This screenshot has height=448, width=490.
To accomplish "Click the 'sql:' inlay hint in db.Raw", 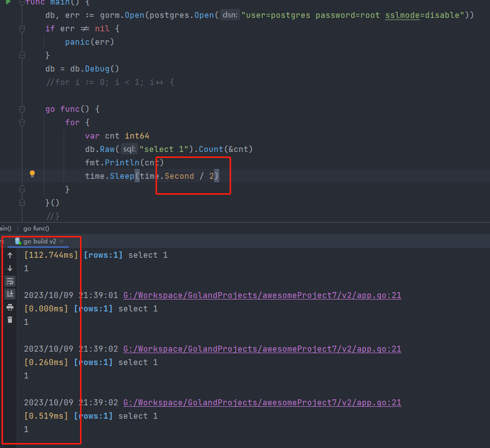I will [129, 149].
